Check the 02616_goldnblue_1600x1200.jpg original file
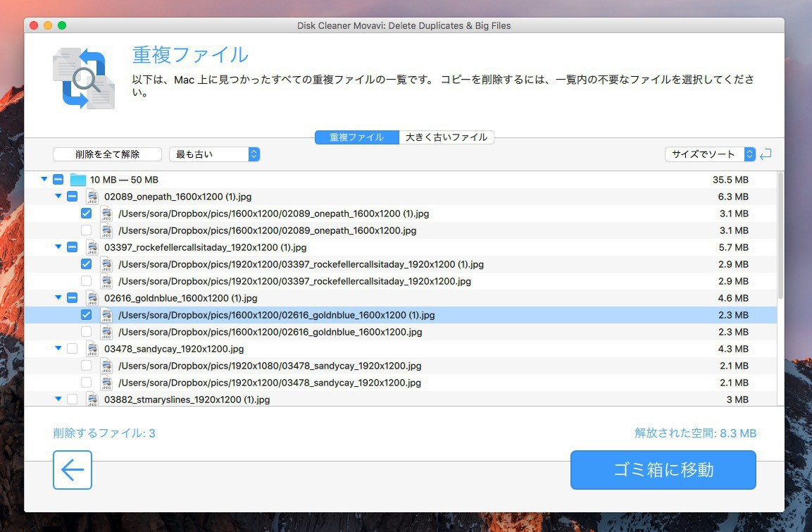 click(x=86, y=332)
